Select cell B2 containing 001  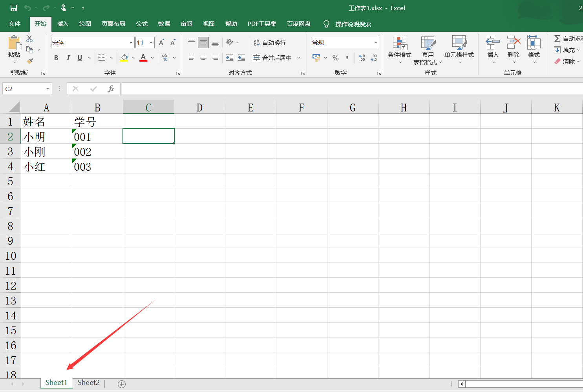pos(97,137)
